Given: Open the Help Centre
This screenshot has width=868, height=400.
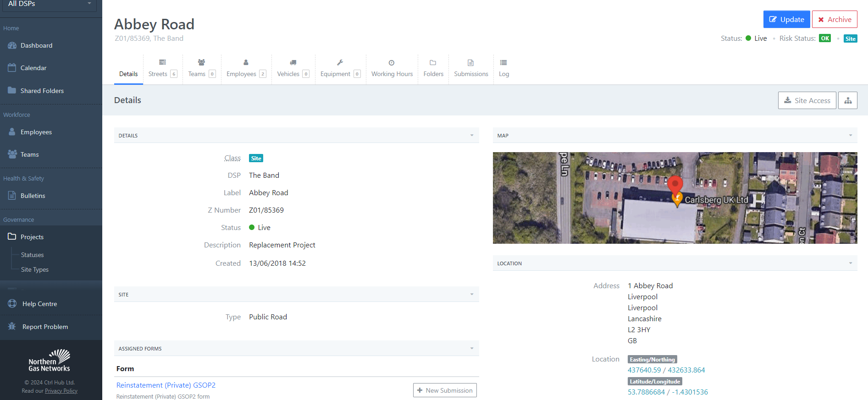Looking at the screenshot, I should (39, 304).
